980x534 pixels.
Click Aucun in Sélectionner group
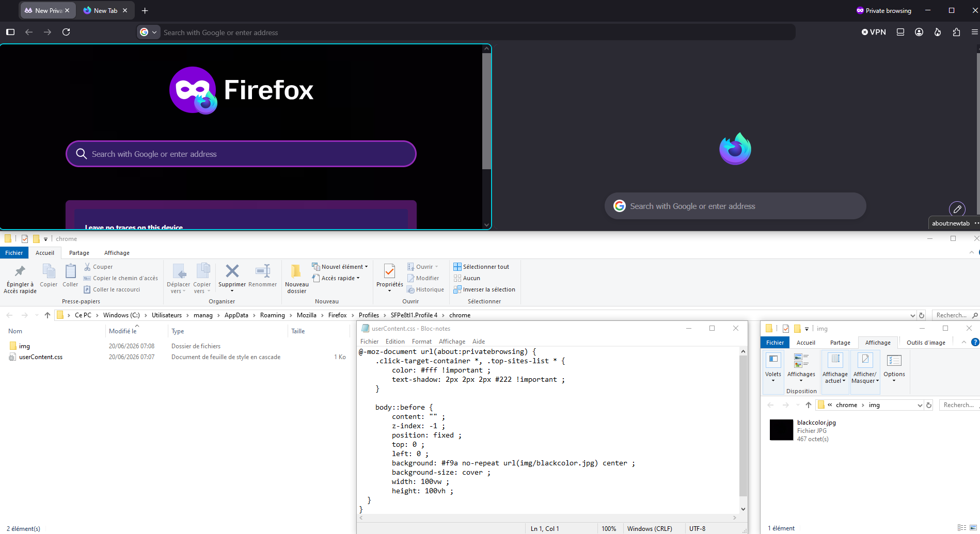pos(467,278)
